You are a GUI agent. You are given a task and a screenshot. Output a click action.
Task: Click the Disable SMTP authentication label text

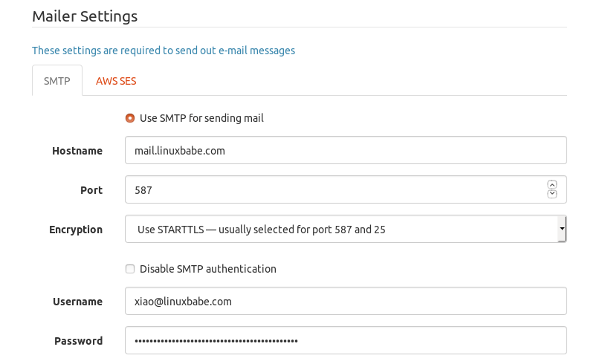207,269
